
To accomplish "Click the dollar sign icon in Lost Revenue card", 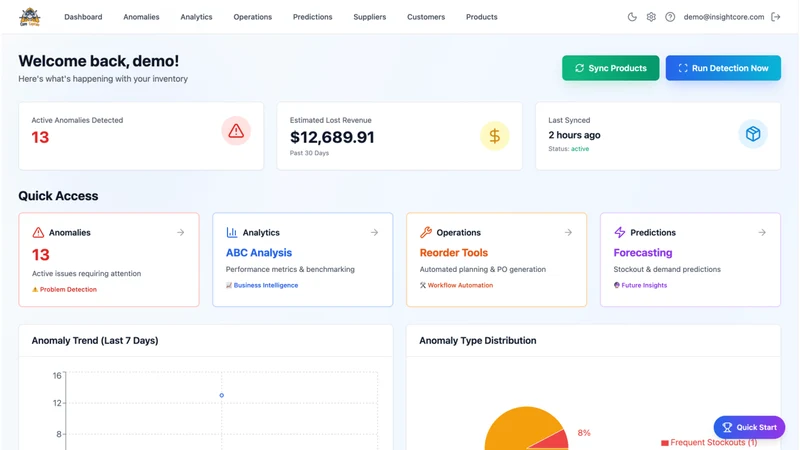I will [x=494, y=136].
